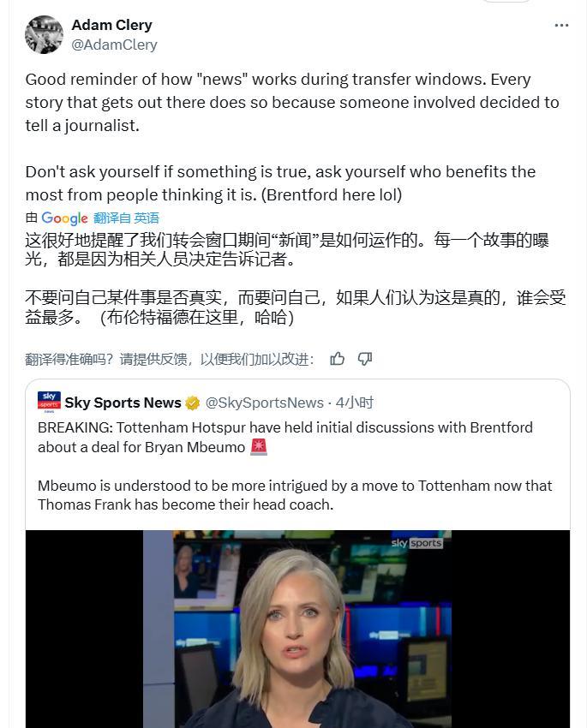Click the 4小时 timestamp on quoted tweet
Viewport: 587px width, 728px height.
pyautogui.click(x=355, y=403)
